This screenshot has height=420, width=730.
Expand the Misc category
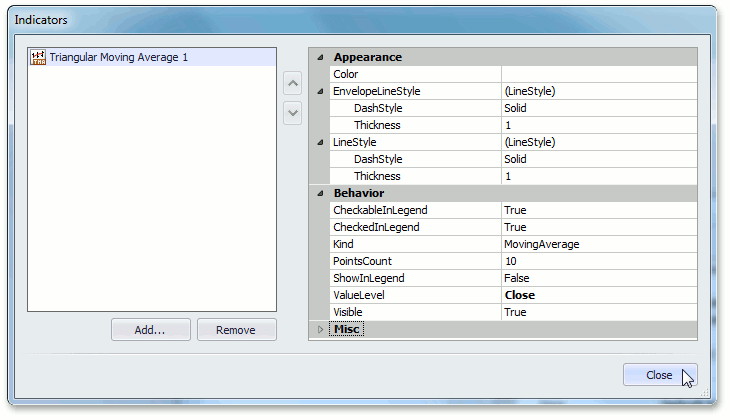(x=320, y=329)
